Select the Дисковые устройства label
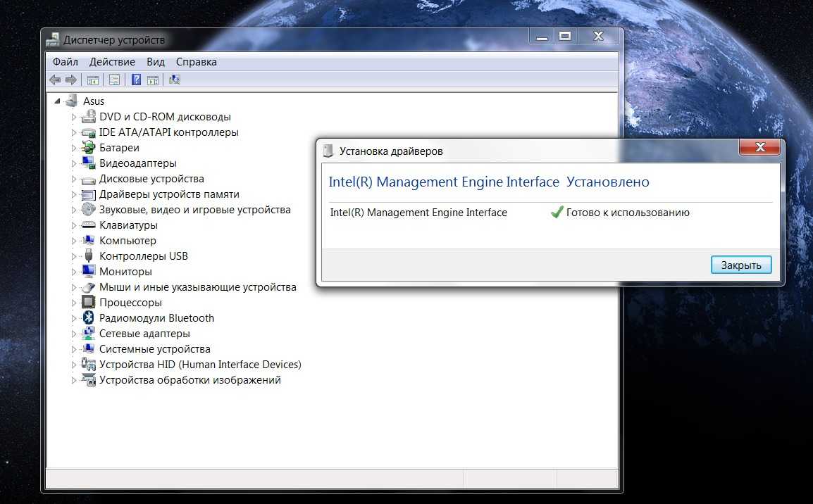Image resolution: width=813 pixels, height=504 pixels. [x=151, y=179]
